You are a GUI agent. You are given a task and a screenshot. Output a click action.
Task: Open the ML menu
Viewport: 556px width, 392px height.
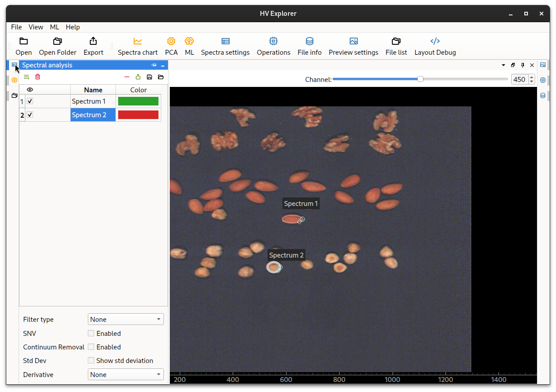pyautogui.click(x=54, y=27)
